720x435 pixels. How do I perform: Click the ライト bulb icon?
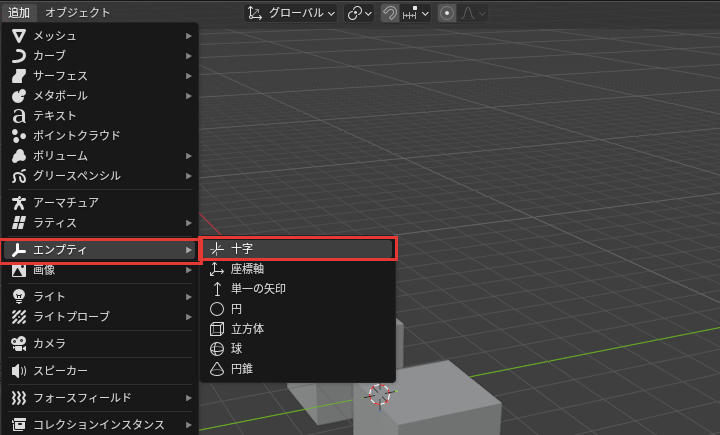[19, 297]
